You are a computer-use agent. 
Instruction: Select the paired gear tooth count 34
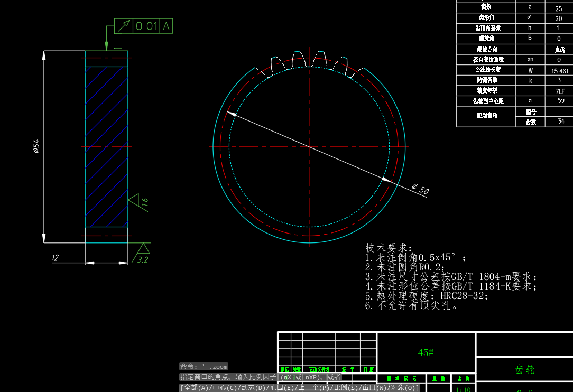(561, 121)
